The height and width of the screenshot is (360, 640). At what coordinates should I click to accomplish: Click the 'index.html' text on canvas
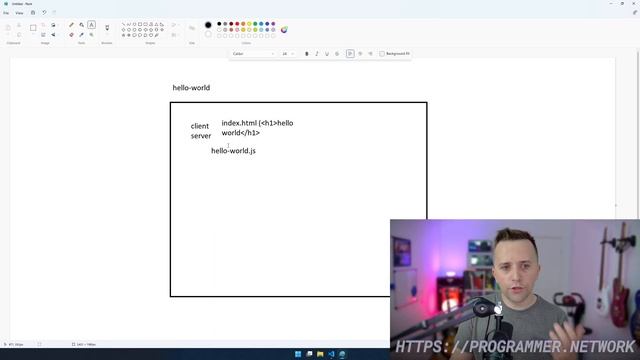click(x=239, y=123)
